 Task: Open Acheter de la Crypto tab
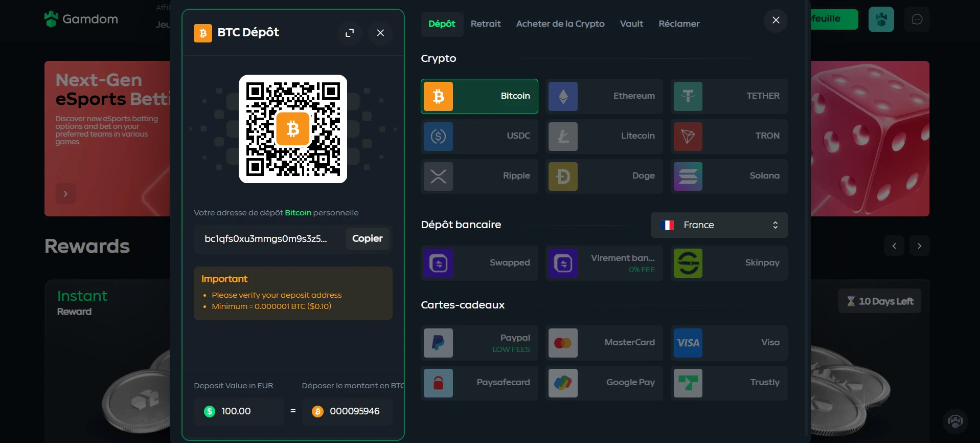coord(560,24)
